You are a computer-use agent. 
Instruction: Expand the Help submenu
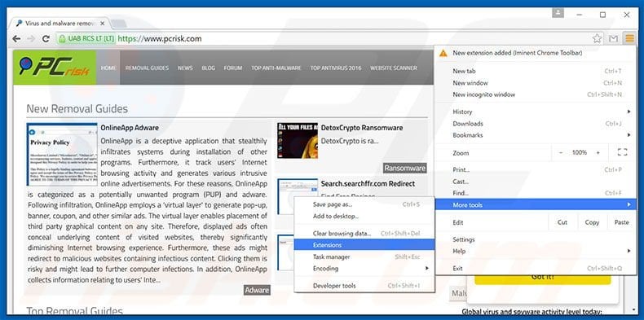point(535,251)
